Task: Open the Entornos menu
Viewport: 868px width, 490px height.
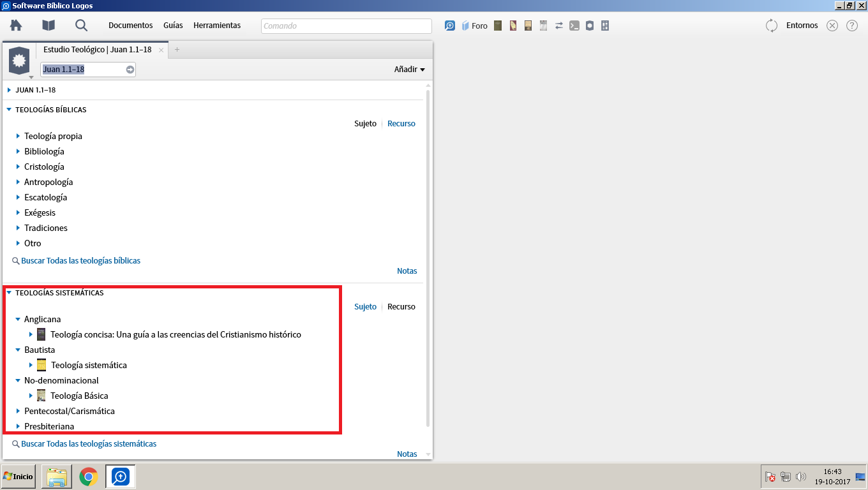Action: [802, 26]
